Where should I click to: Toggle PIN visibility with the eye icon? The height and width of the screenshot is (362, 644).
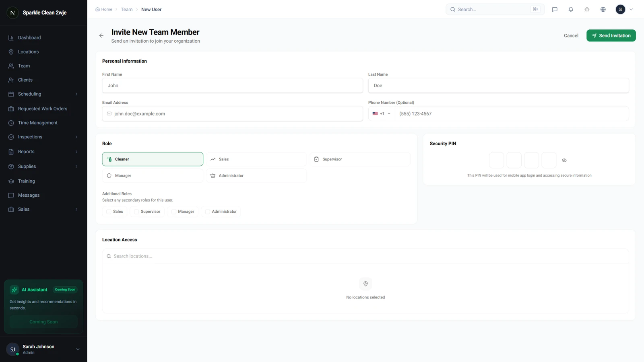coord(564,160)
